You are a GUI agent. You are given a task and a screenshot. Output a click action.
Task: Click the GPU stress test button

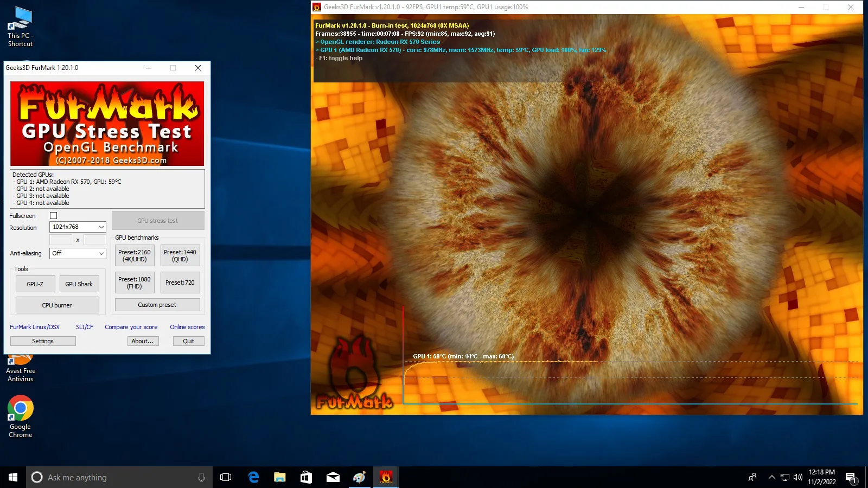[158, 221]
